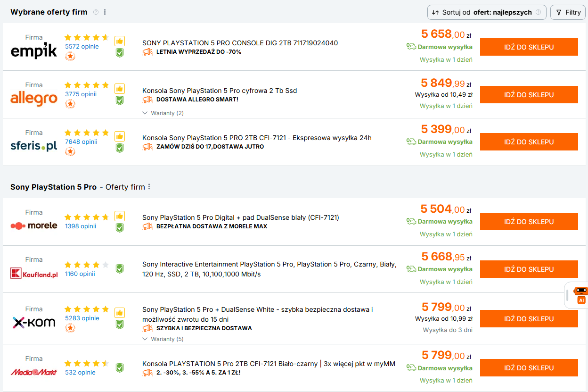
Task: Open the Sortuj od ofert najlepszych dropdown
Action: (x=487, y=12)
